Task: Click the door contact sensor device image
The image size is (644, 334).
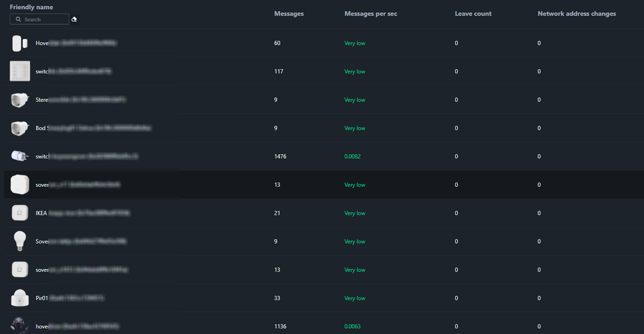Action: click(19, 43)
